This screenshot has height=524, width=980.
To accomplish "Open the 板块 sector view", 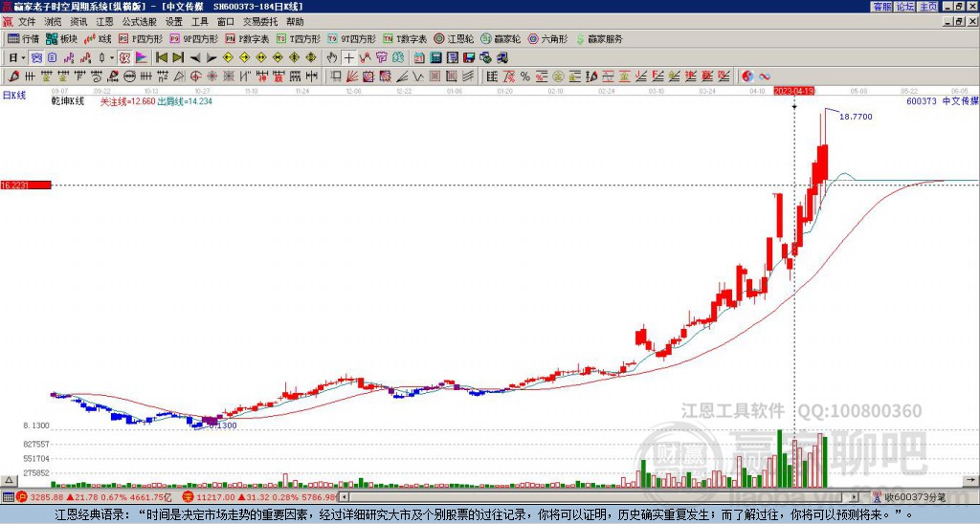I will (x=61, y=38).
